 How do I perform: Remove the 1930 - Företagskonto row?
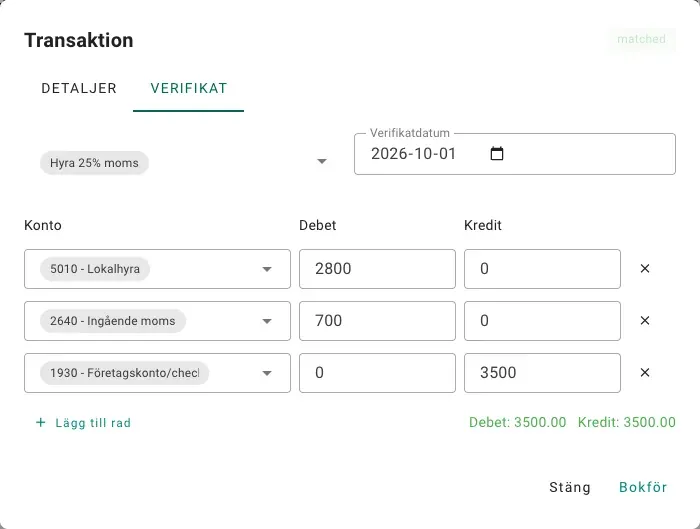[645, 372]
